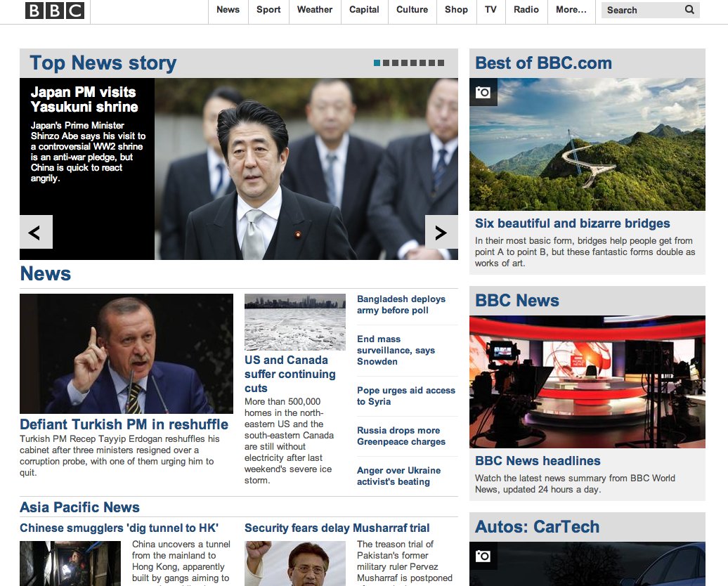Open the Shop menu item
Screen dimensions: 728x586
click(456, 10)
